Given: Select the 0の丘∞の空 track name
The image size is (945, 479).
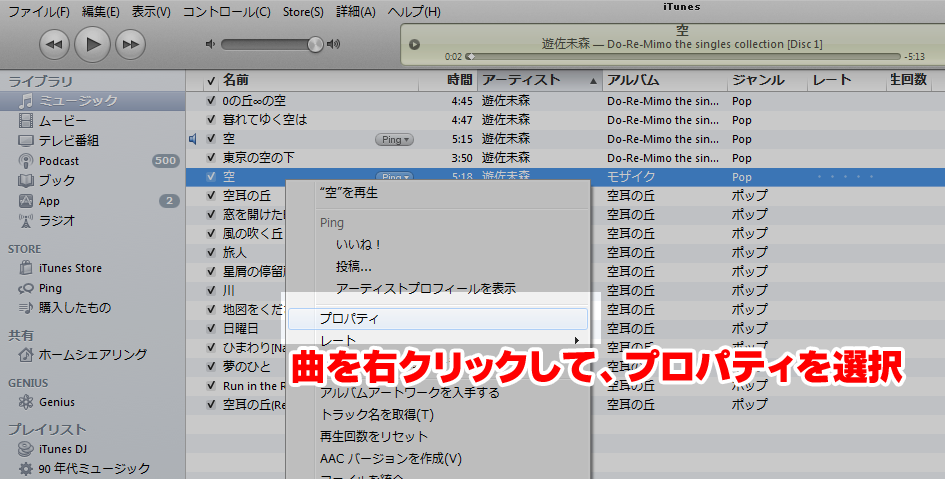Looking at the screenshot, I should click(x=254, y=101).
